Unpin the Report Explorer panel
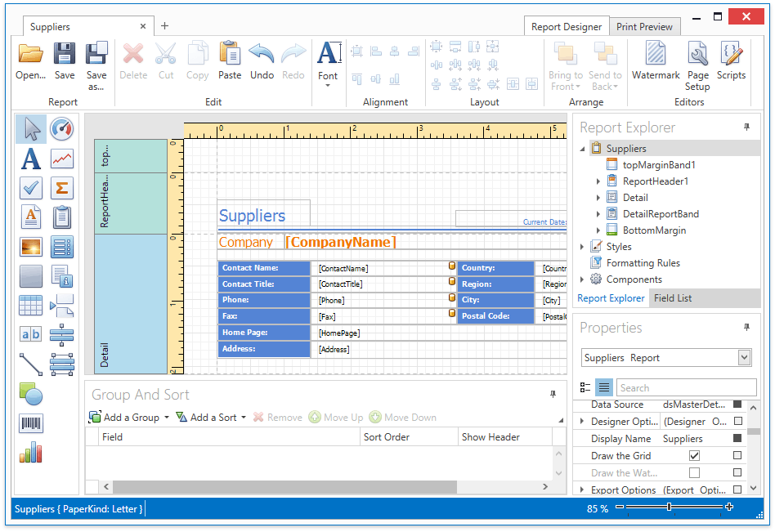This screenshot has width=775, height=532. tap(746, 127)
